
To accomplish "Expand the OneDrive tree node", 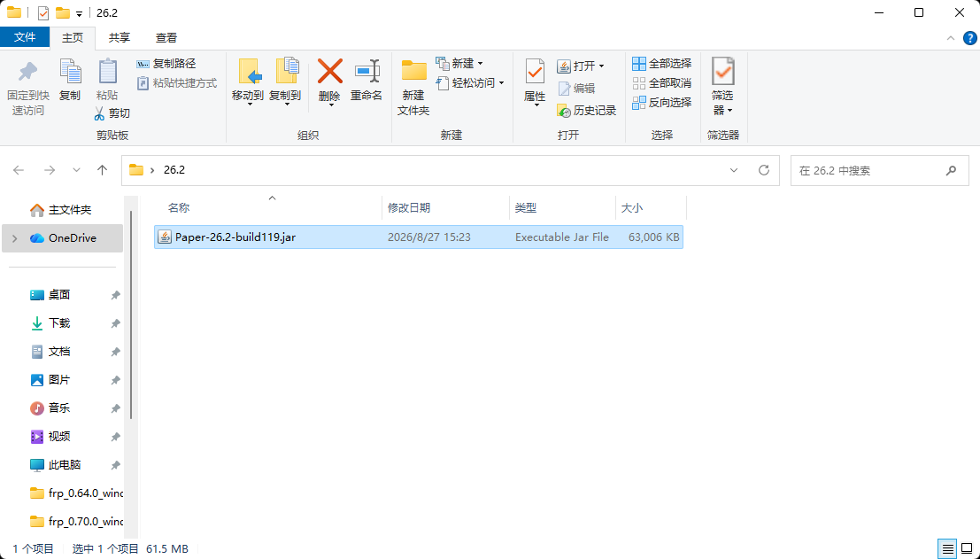I will (14, 238).
